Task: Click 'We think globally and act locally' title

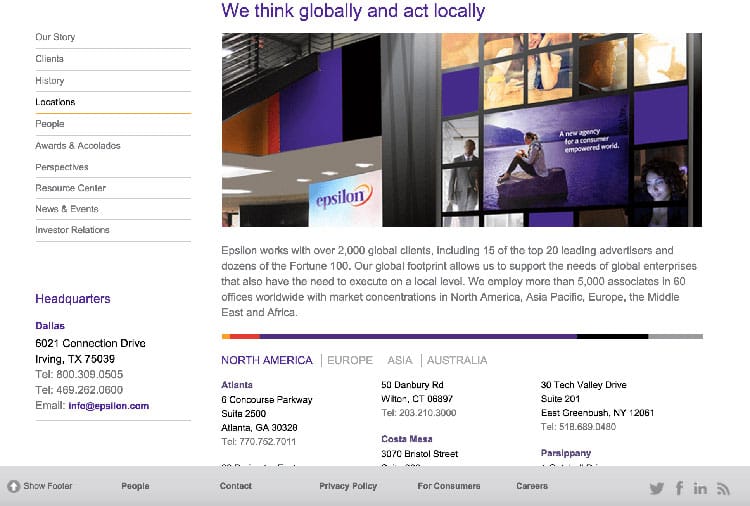Action: point(353,11)
